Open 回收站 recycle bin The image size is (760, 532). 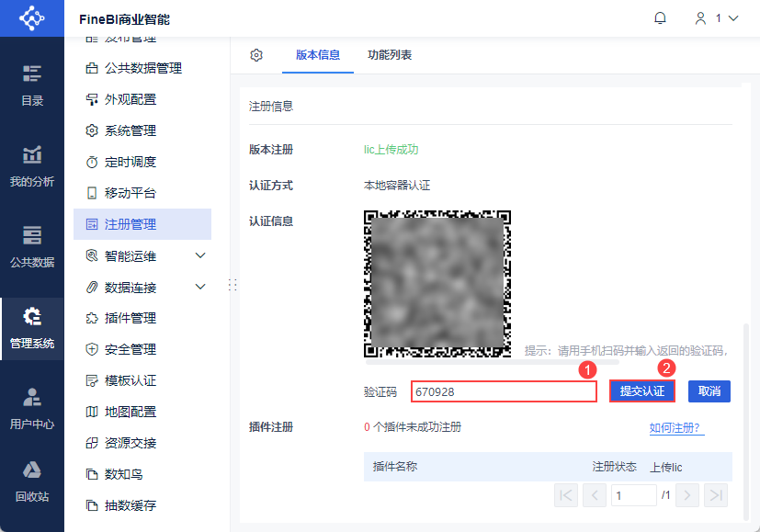[32, 481]
